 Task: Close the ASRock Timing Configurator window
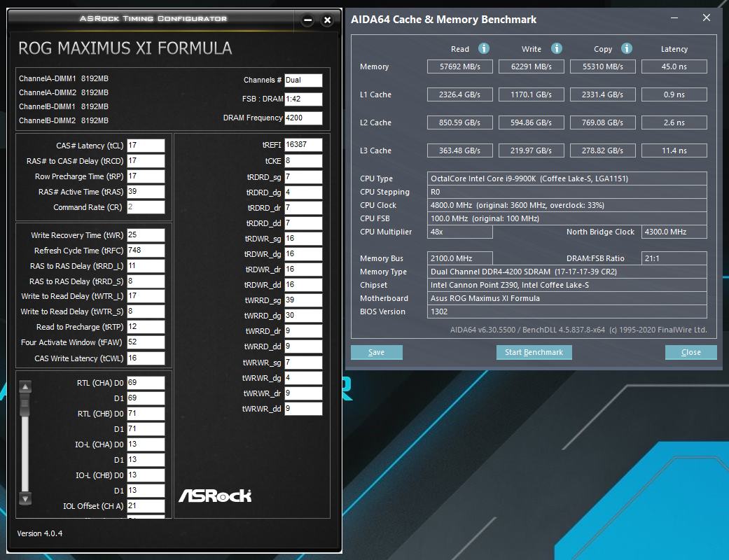click(327, 20)
